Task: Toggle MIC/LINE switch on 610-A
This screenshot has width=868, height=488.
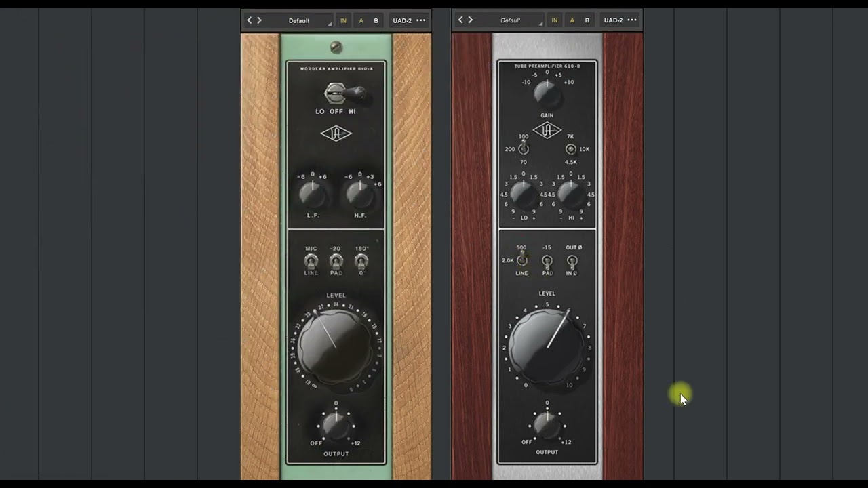Action: click(311, 261)
